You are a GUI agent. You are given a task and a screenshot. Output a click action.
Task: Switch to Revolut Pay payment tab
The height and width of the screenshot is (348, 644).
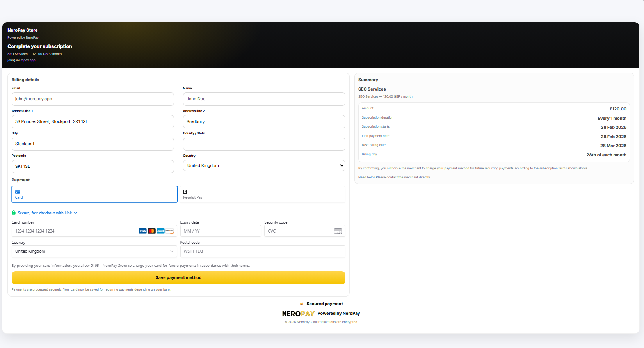click(x=262, y=194)
